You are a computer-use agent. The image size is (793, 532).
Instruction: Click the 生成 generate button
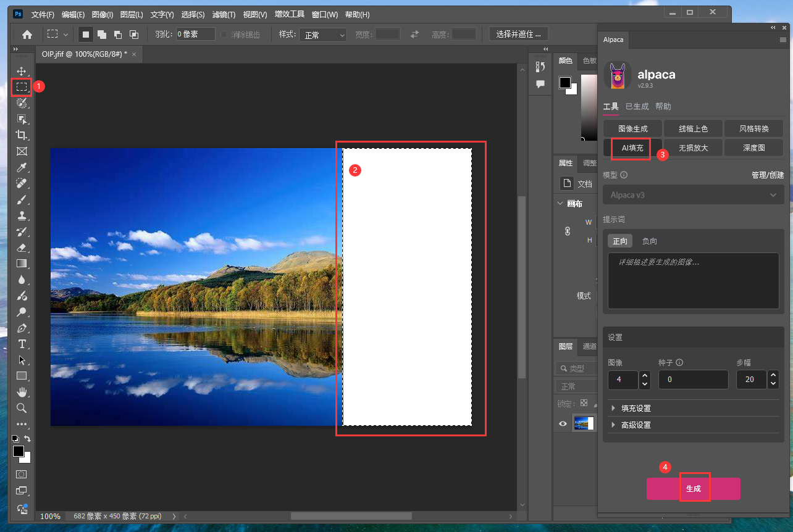coord(693,488)
